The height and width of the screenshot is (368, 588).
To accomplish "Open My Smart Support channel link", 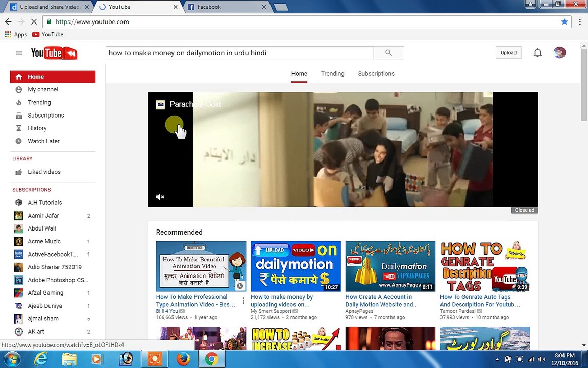I will [x=271, y=311].
